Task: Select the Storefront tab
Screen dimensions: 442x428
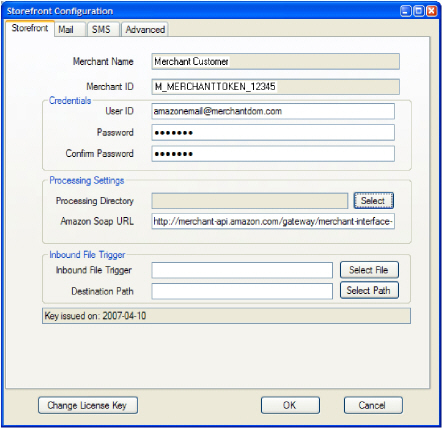Action: click(x=30, y=28)
